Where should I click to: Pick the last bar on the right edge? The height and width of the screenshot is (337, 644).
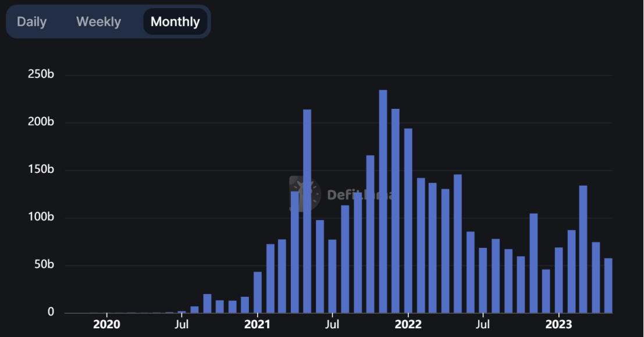point(608,285)
